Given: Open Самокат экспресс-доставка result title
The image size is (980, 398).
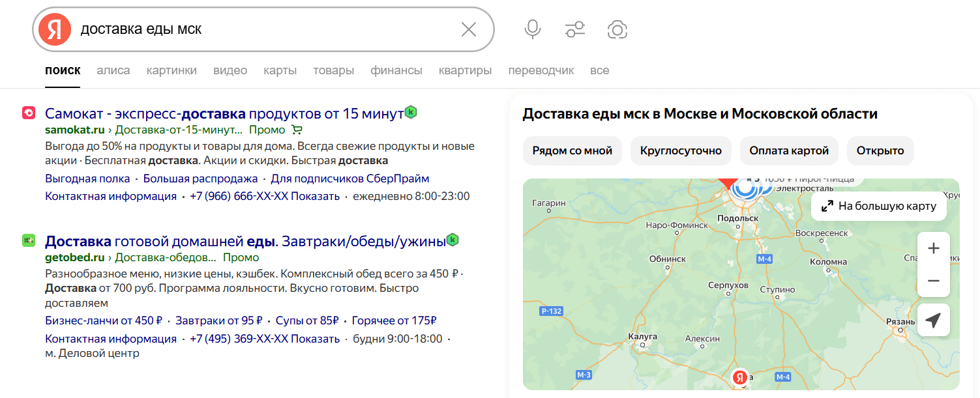Looking at the screenshot, I should pyautogui.click(x=224, y=113).
